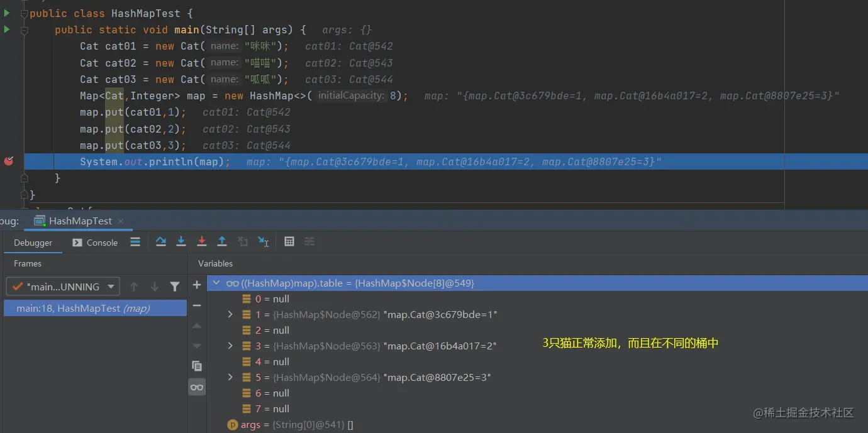The width and height of the screenshot is (868, 433).
Task: Click "name:" hint before "咪咪"
Action: click(225, 46)
